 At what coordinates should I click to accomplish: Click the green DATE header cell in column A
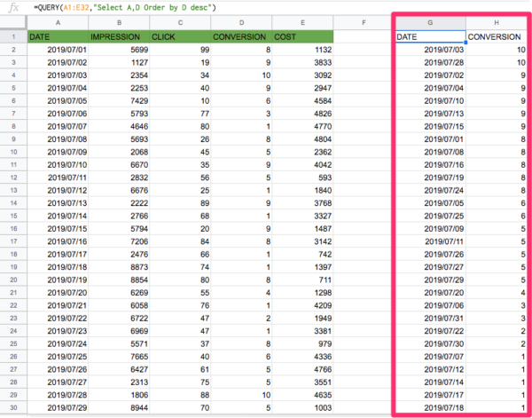[58, 36]
